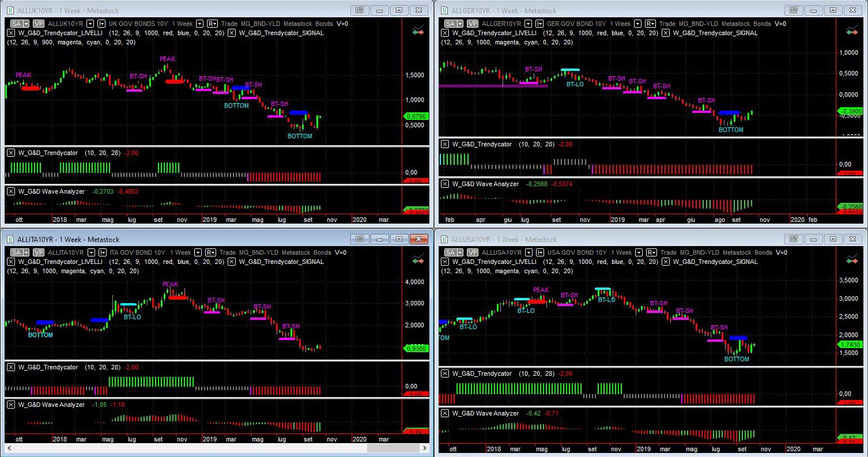Click the 0,6790 price label on UK chart
868x457 pixels.
point(415,116)
